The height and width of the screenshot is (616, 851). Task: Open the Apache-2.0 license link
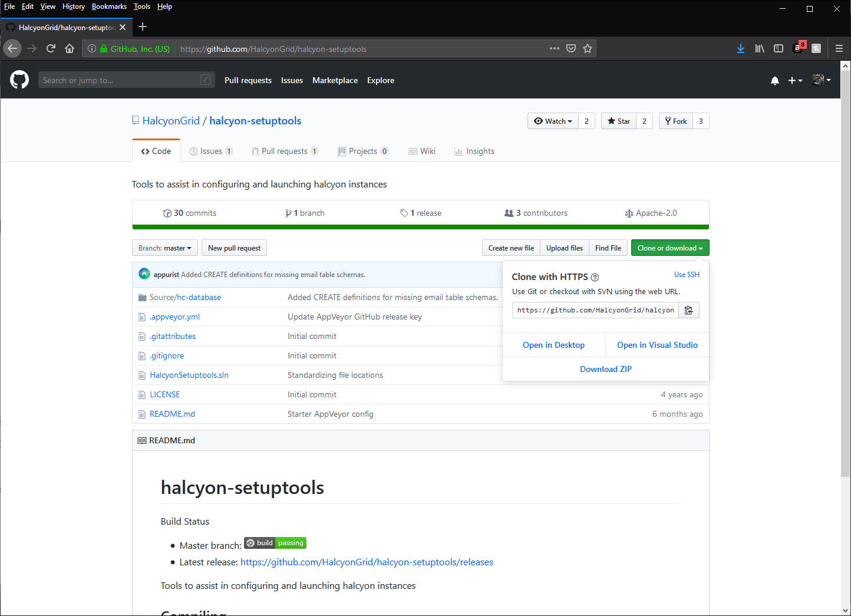(x=651, y=213)
